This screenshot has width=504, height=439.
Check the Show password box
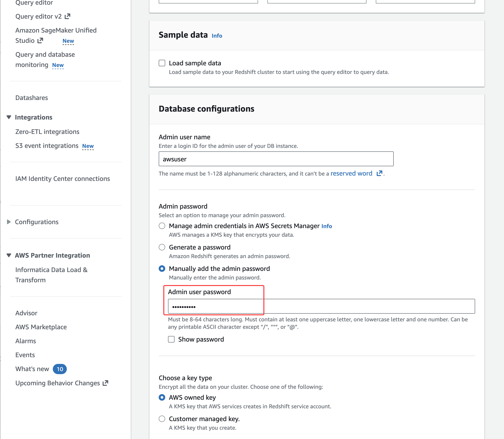pyautogui.click(x=171, y=339)
